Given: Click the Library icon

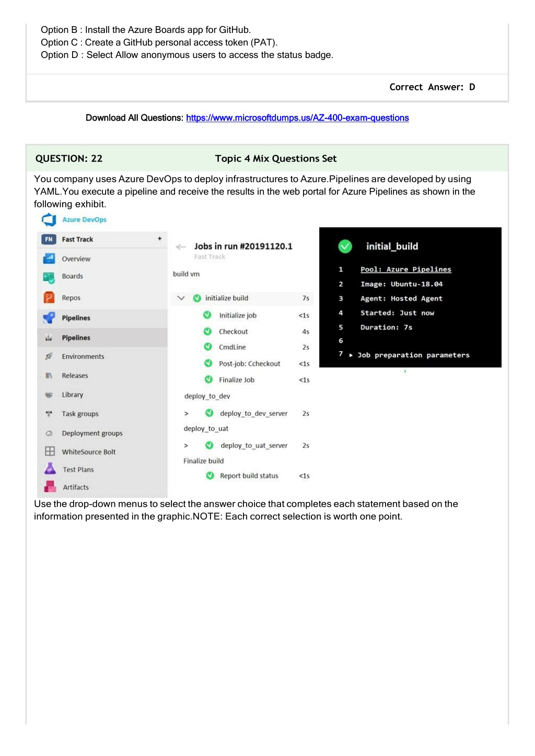Looking at the screenshot, I should pyautogui.click(x=49, y=395).
